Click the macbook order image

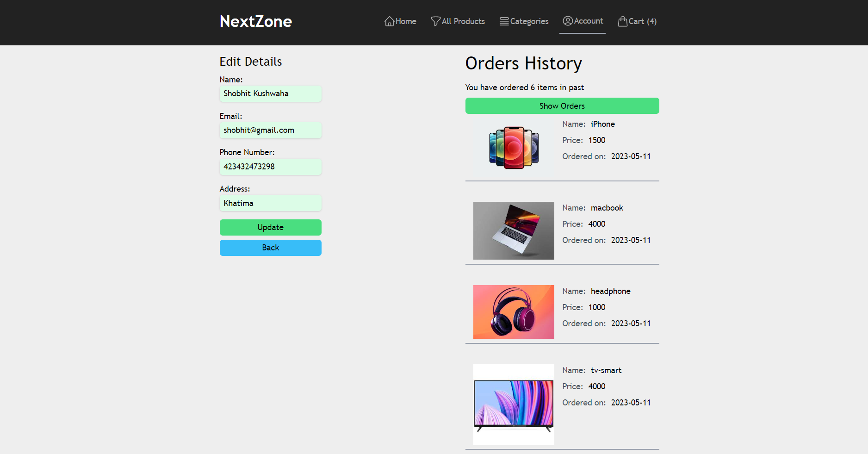click(x=513, y=230)
